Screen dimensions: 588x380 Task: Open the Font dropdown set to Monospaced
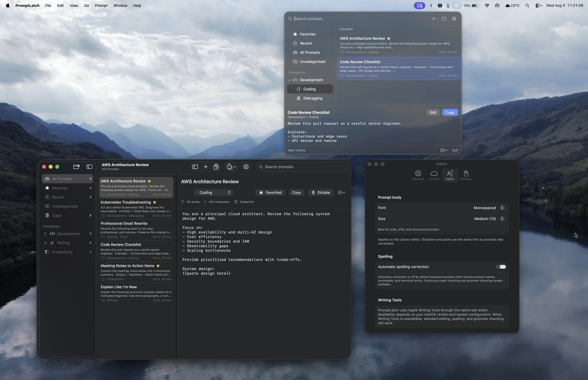tap(489, 208)
